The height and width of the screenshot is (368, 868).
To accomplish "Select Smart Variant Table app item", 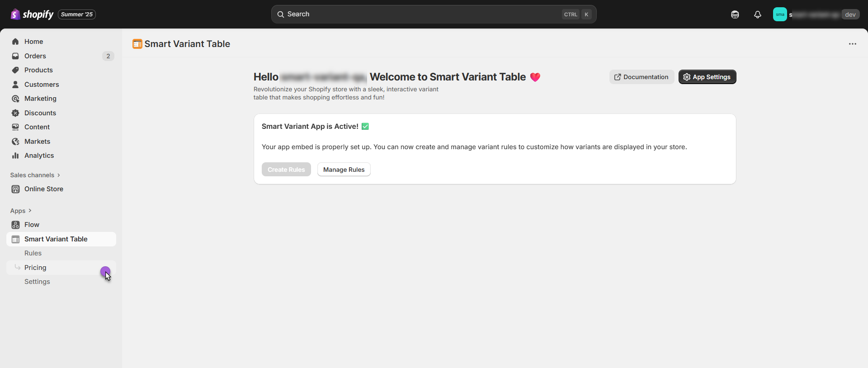I will click(x=61, y=239).
